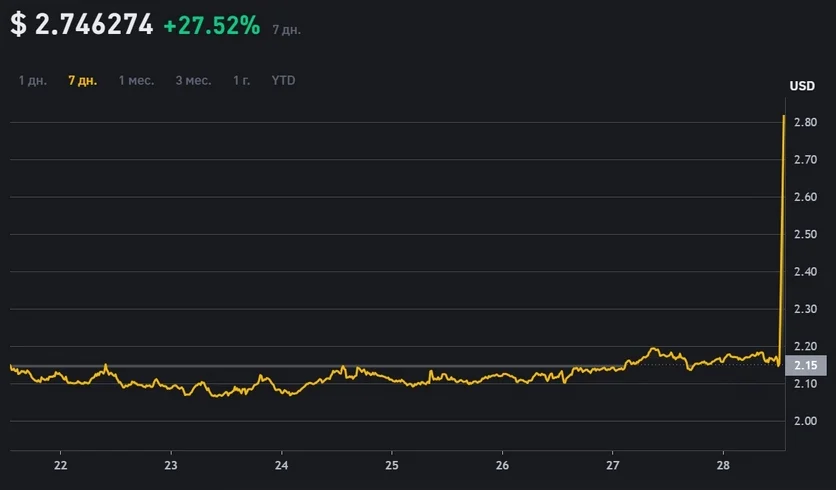Choose the YTD range tab
Image resolution: width=836 pixels, height=490 pixels.
click(284, 80)
